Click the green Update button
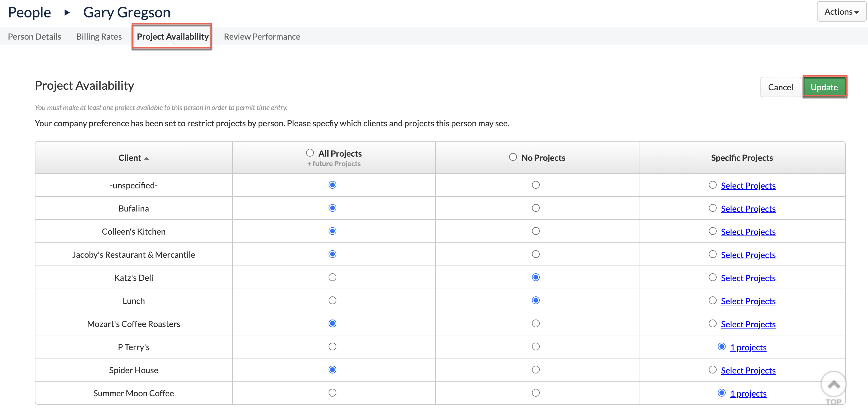This screenshot has width=868, height=414. [824, 87]
